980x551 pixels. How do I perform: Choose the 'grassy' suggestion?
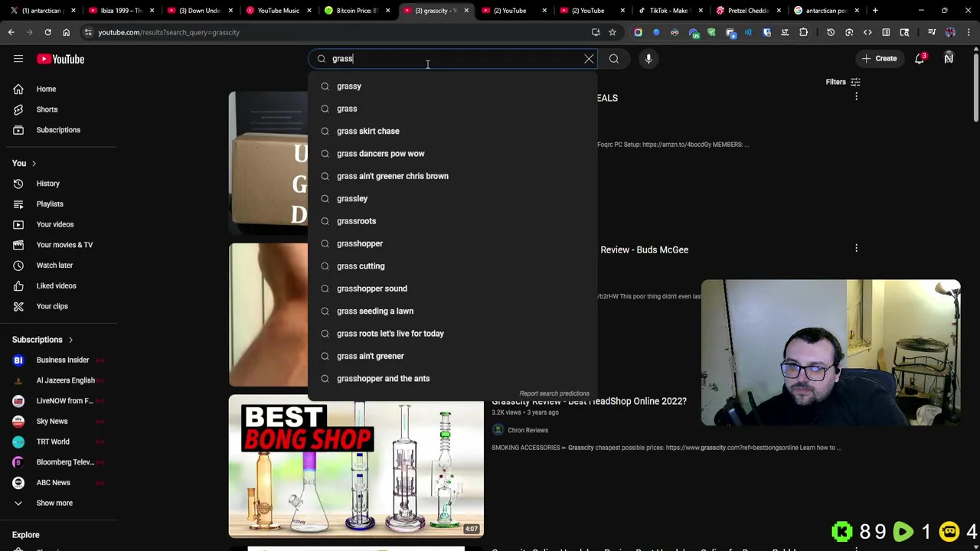[452, 86]
